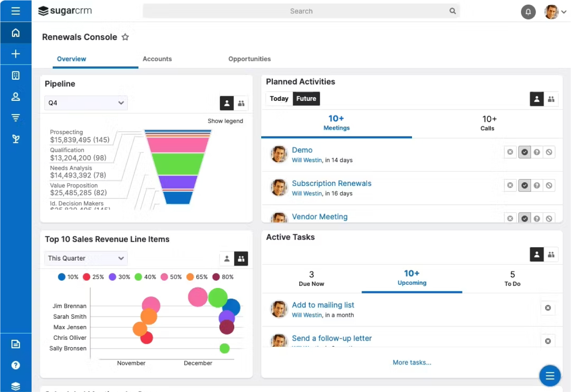Favorite Renewals Console with star icon
571x392 pixels.
click(x=125, y=37)
